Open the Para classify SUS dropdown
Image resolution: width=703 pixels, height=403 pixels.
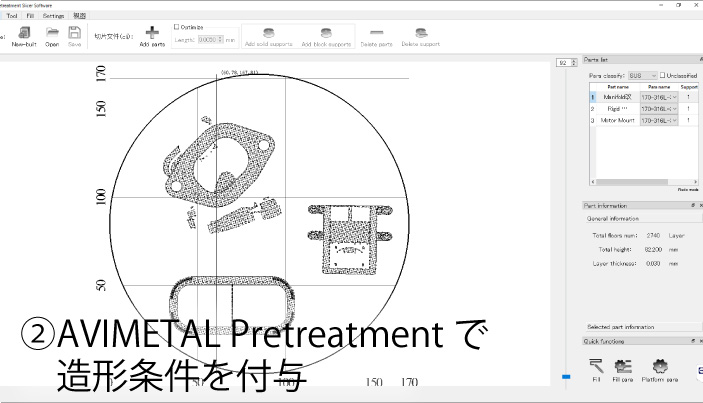[x=642, y=76]
